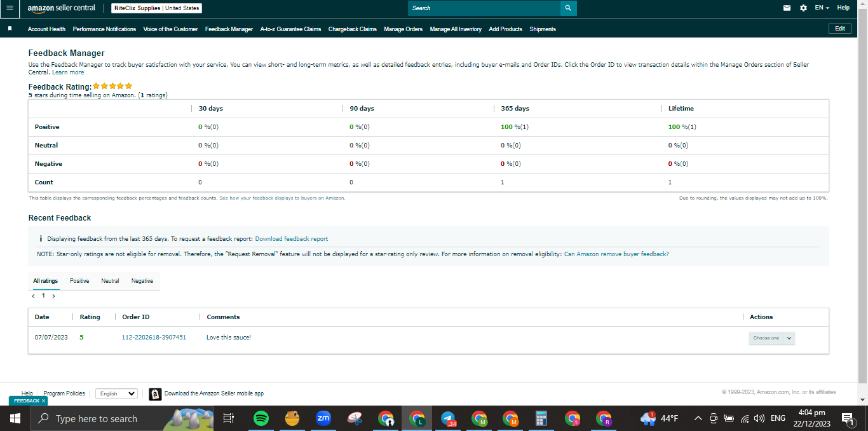Open the Choose one actions dropdown
This screenshot has height=431, width=868.
coord(772,338)
